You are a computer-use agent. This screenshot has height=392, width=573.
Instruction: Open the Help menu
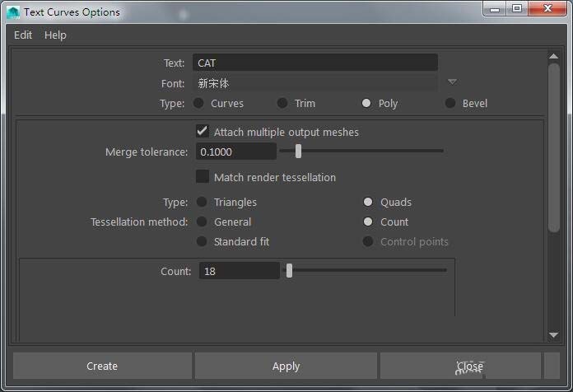pos(55,35)
